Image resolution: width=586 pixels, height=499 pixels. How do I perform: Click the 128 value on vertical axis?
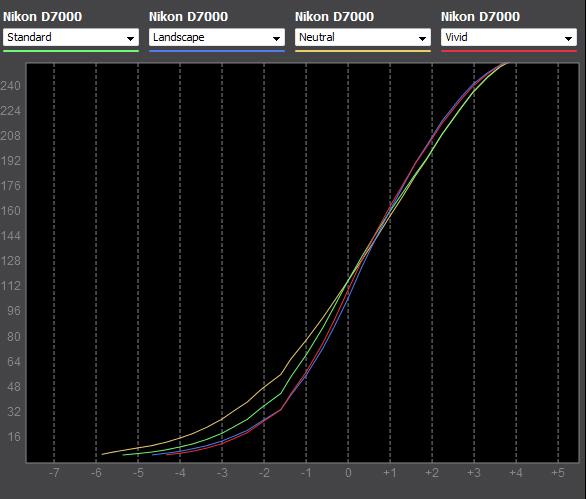(x=10, y=261)
